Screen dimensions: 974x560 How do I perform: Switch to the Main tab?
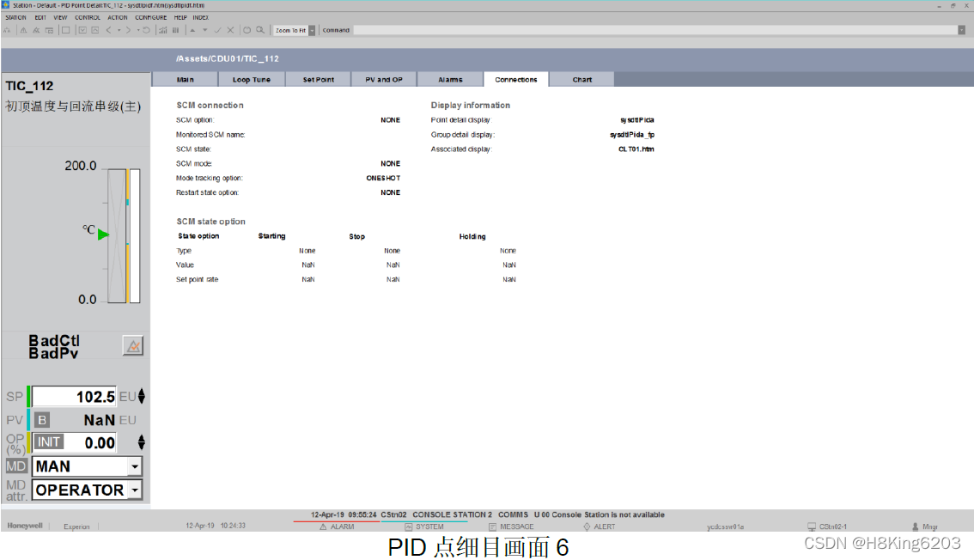click(x=186, y=80)
